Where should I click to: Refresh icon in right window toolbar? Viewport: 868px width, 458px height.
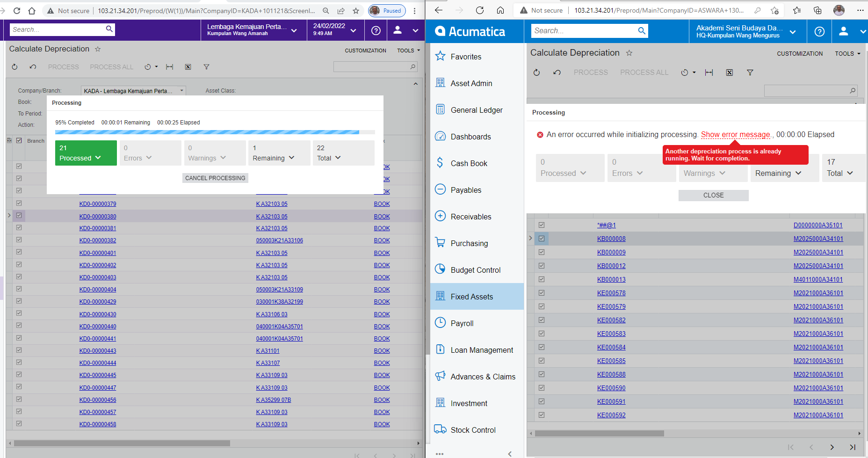point(536,73)
